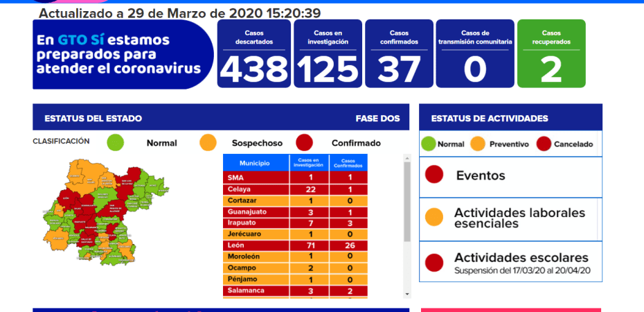
Task: Click the red circle beside Actividades escolares
Action: tap(434, 262)
